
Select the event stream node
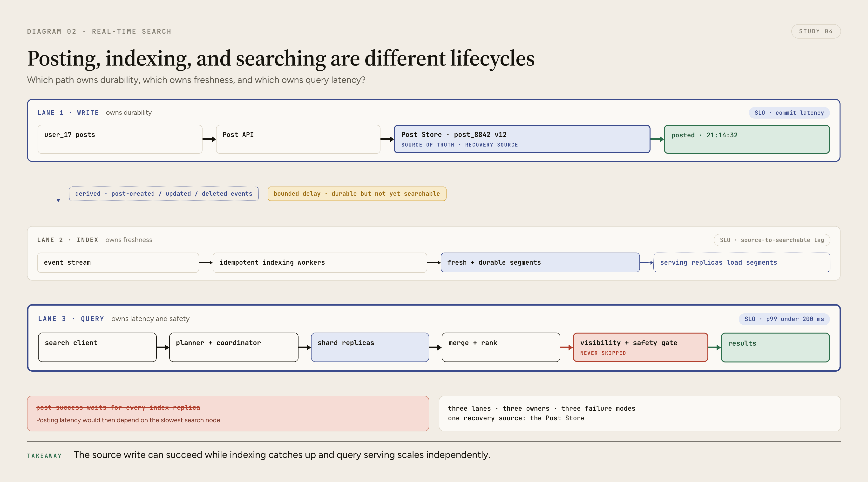pos(118,262)
